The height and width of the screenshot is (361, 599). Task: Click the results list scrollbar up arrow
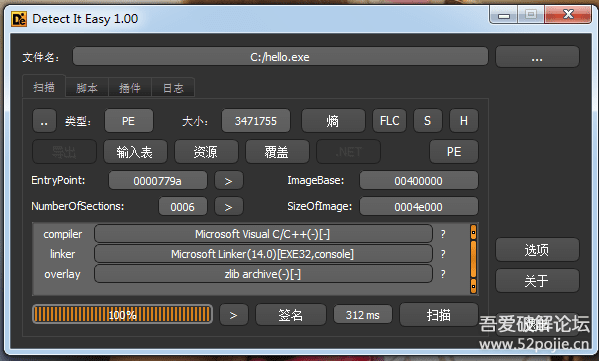[473, 232]
